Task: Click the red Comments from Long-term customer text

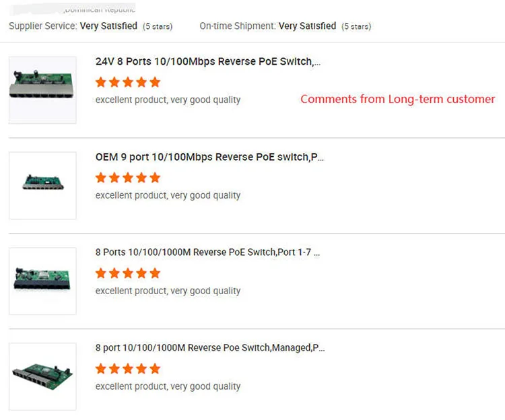Action: point(397,100)
